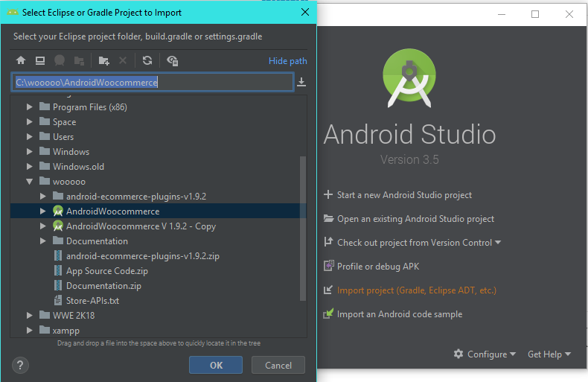588x382 pixels.
Task: Click the Version Control checkout icon
Action: tap(328, 242)
